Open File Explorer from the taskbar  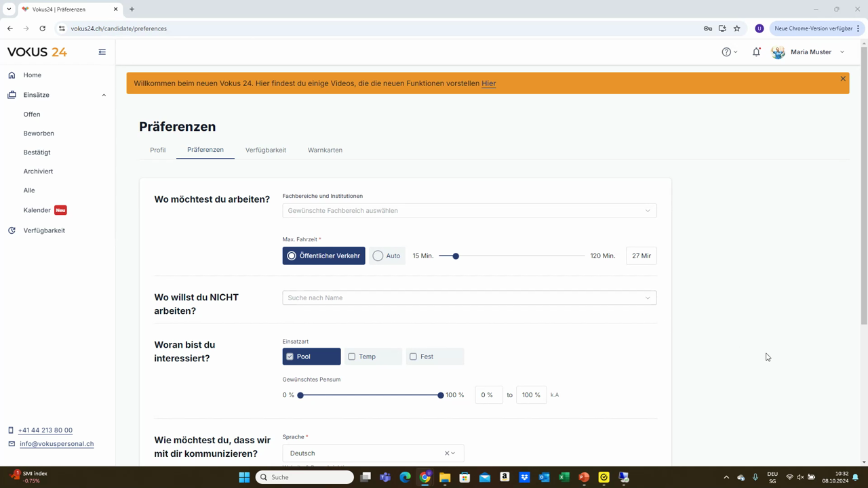[x=445, y=477]
